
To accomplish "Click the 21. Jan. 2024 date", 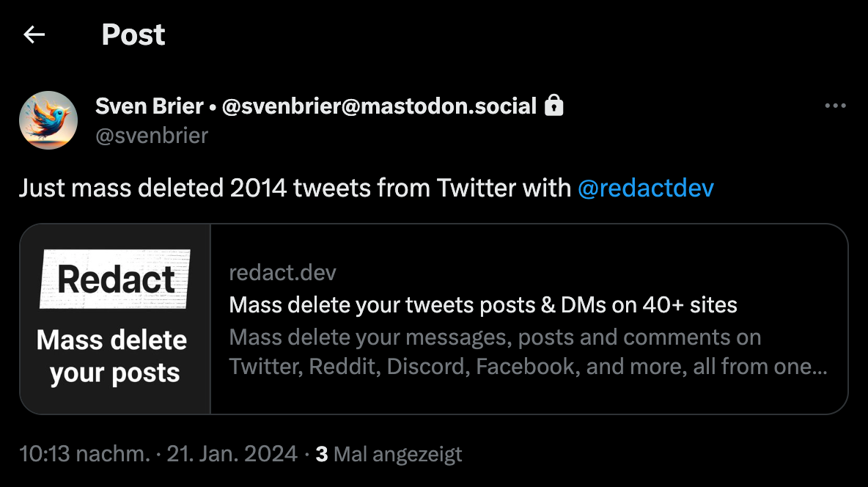I will point(232,454).
